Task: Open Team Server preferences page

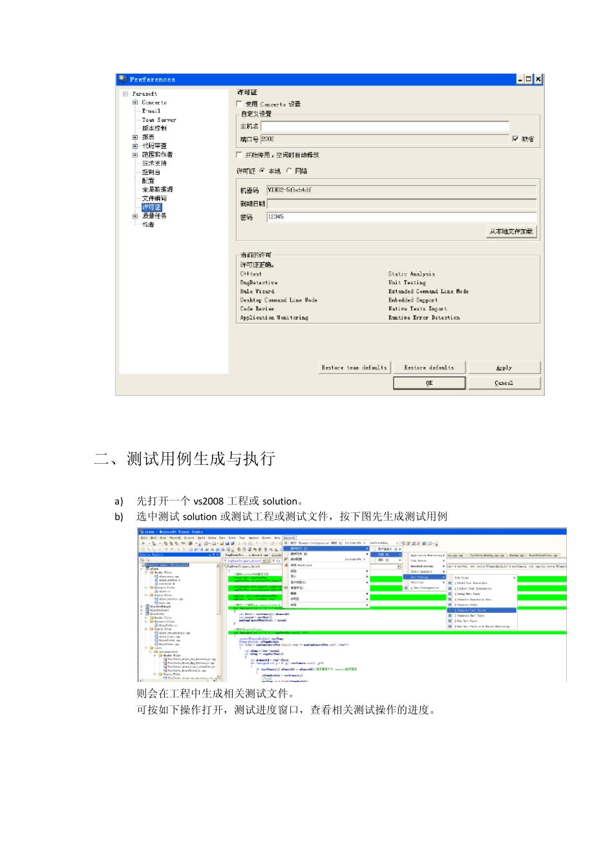Action: [x=159, y=119]
